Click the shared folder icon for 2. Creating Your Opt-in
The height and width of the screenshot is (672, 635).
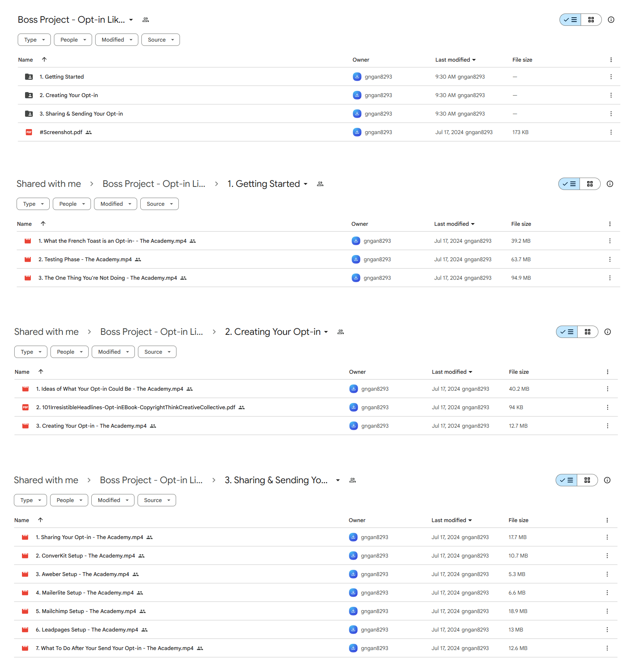pos(29,95)
